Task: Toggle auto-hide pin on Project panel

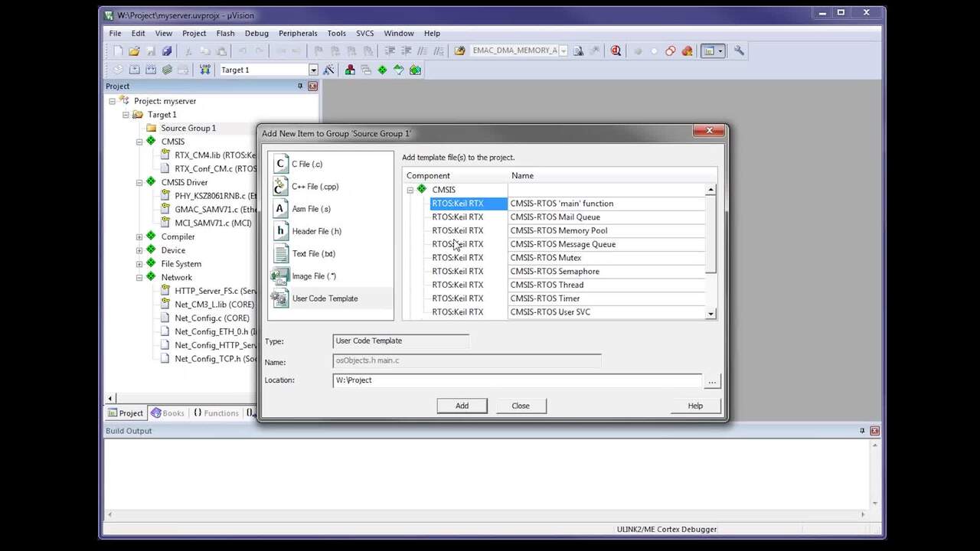Action: point(300,86)
